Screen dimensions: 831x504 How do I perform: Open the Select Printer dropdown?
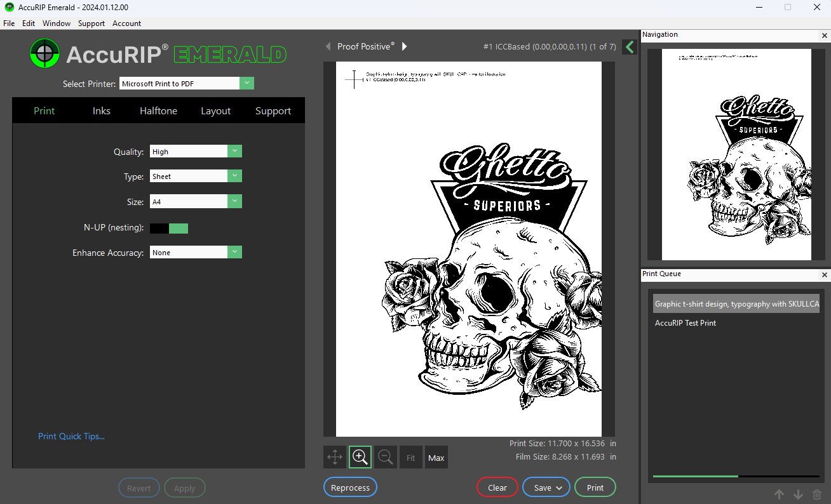pyautogui.click(x=247, y=83)
